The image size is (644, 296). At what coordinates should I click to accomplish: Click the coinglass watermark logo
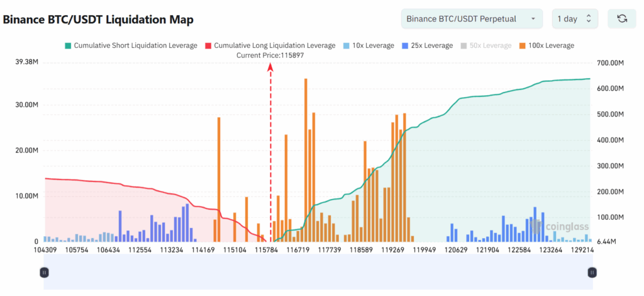(x=559, y=226)
